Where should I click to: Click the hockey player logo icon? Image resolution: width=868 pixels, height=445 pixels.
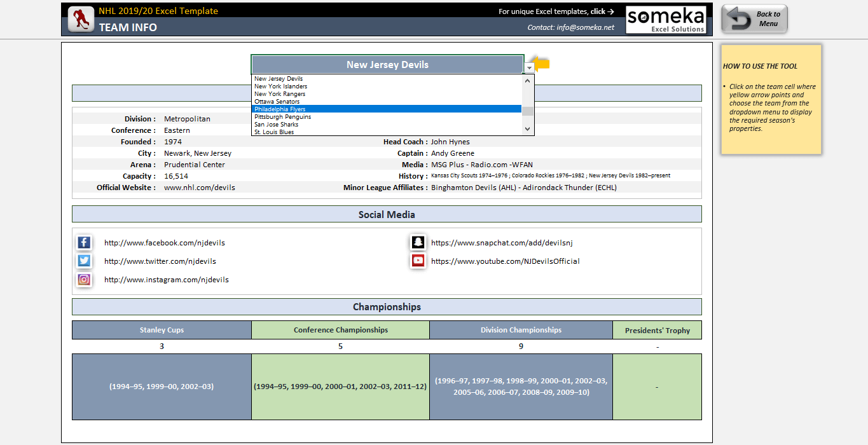[80, 19]
